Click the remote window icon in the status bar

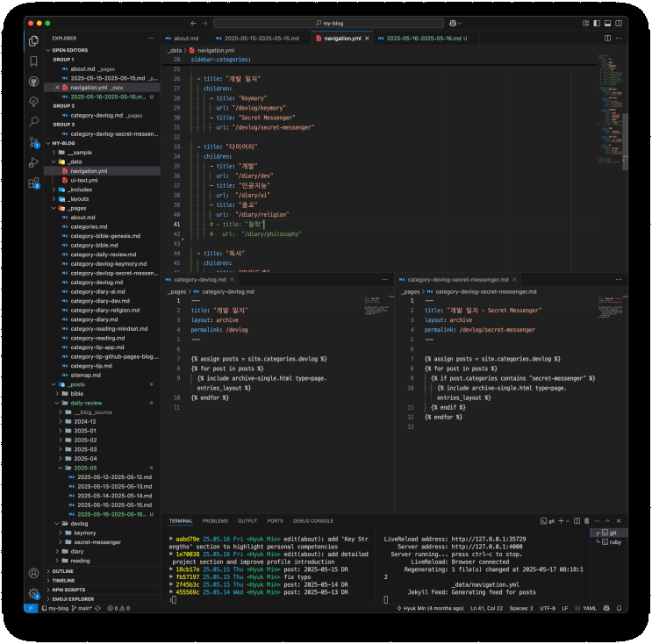pyautogui.click(x=31, y=608)
